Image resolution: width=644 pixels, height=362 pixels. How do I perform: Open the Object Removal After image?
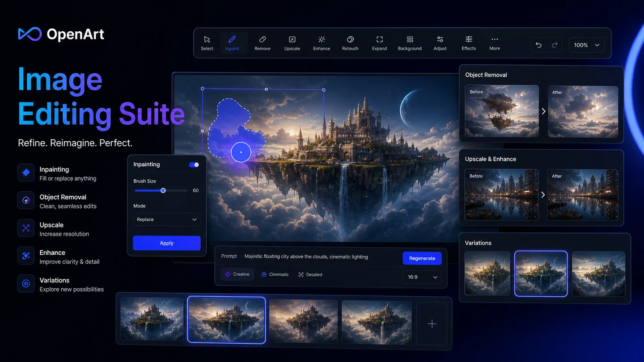(583, 112)
